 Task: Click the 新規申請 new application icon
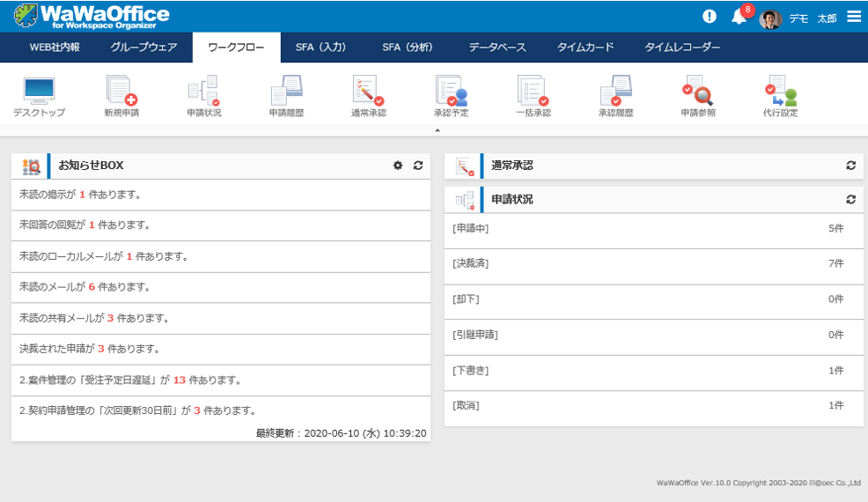click(x=121, y=95)
